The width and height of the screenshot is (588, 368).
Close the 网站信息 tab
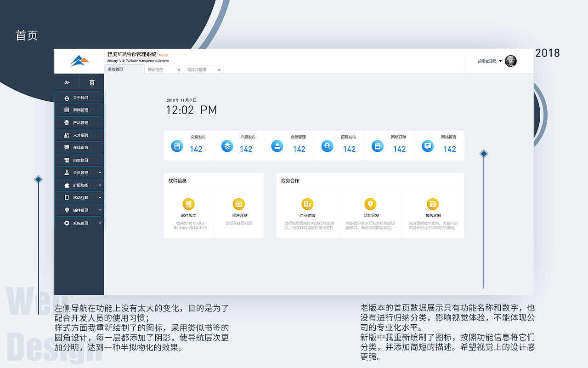[x=179, y=70]
